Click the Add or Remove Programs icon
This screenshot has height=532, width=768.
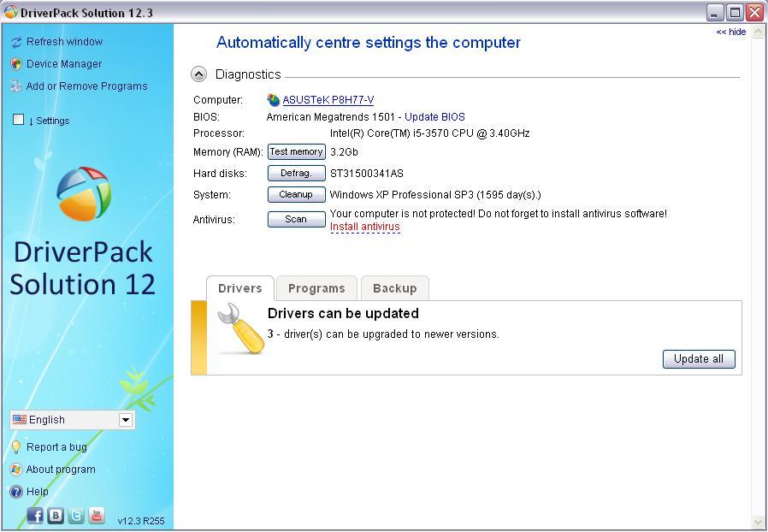16,86
